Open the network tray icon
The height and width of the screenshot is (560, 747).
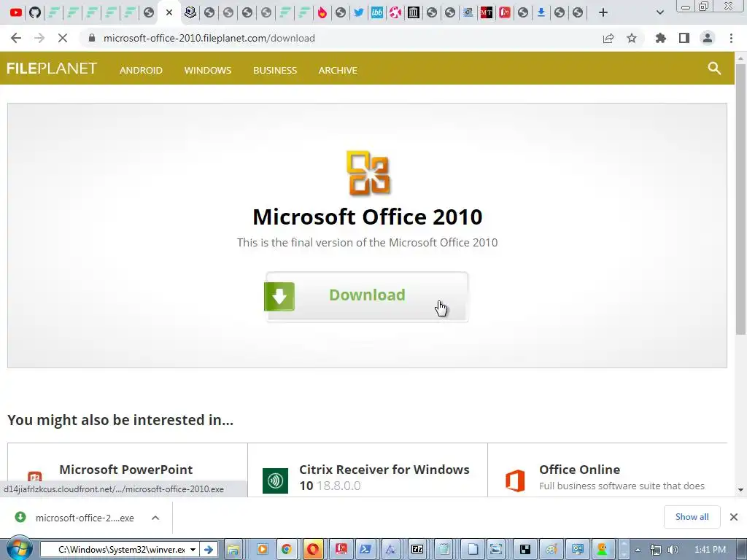click(656, 550)
